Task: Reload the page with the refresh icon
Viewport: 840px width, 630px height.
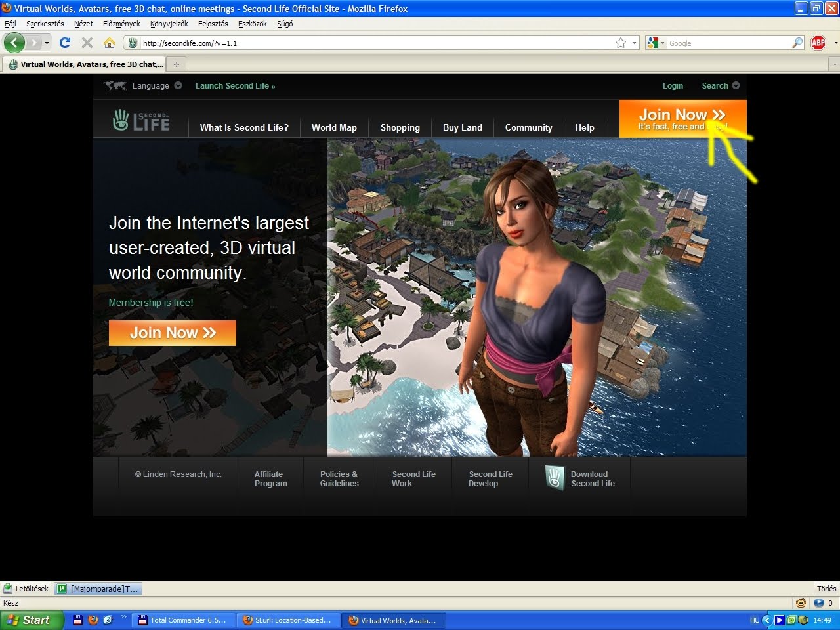Action: [64, 43]
